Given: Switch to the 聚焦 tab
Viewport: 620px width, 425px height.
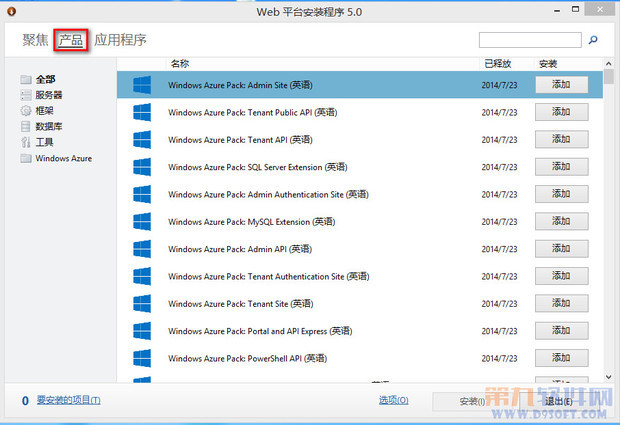Looking at the screenshot, I should pyautogui.click(x=35, y=40).
